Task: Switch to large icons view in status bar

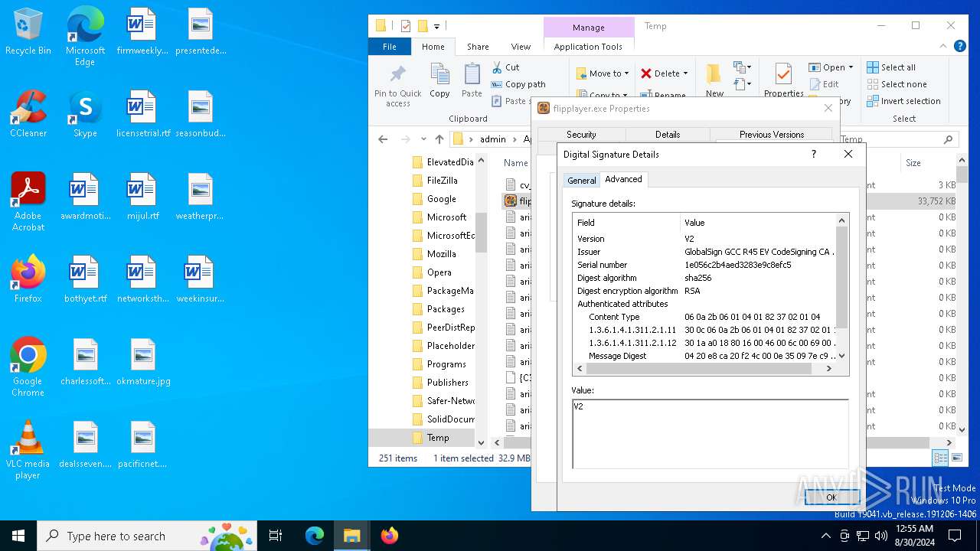Action: pyautogui.click(x=955, y=458)
